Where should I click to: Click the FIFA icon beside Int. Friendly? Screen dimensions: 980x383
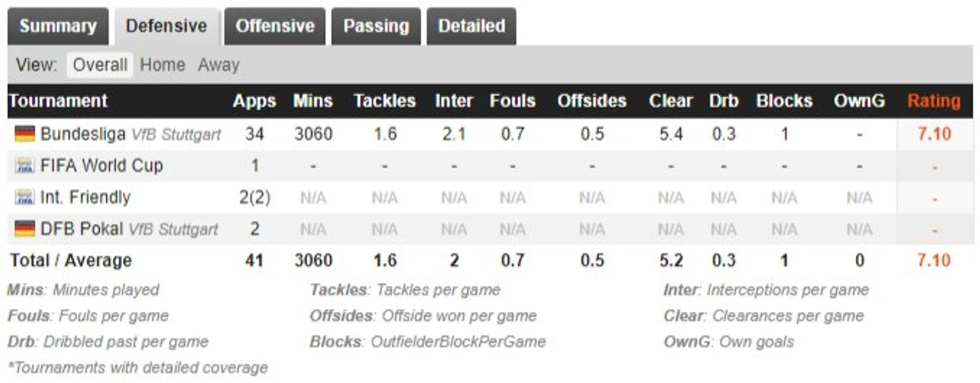24,197
